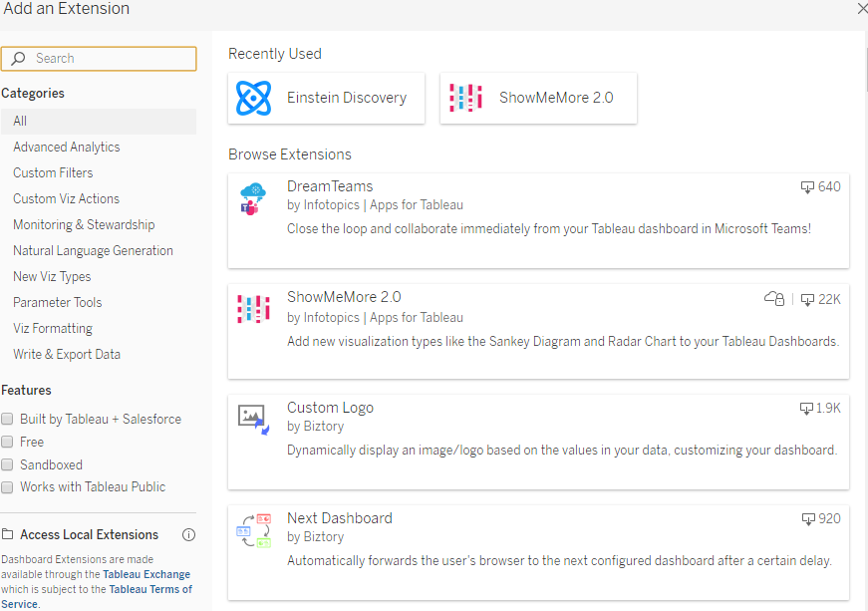Click Next Dashboard 920 download icon

coord(809,519)
